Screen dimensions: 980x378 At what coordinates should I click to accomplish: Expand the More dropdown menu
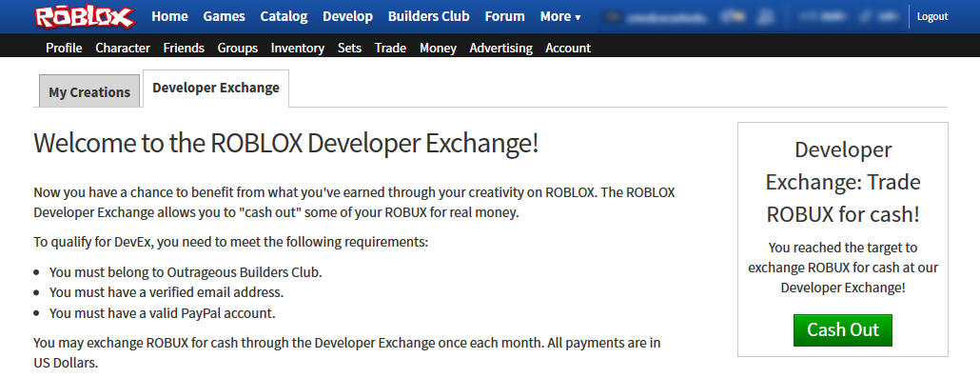coord(560,17)
